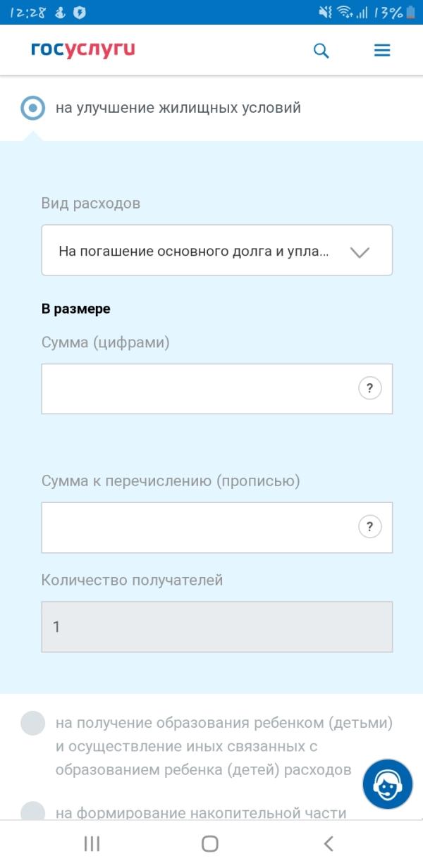The height and width of the screenshot is (868, 423).
Task: Click the Количество получателей field showing 1
Action: 216,626
